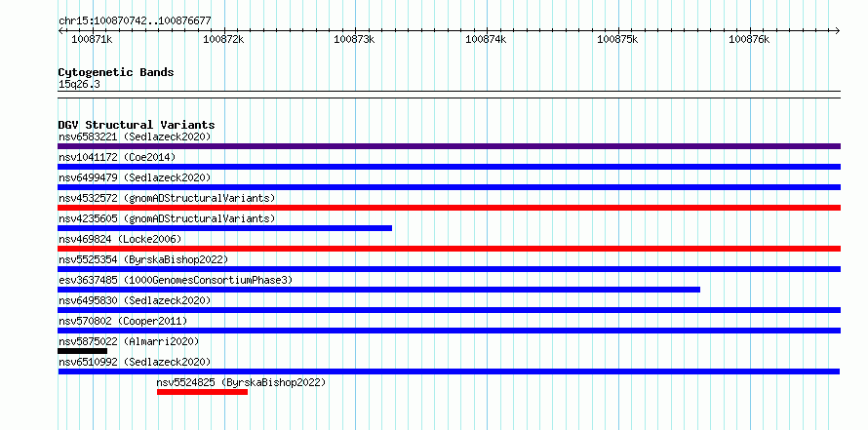Click the short black bar under nsv5875022
Screen dimensions: 868x430
pyautogui.click(x=83, y=351)
